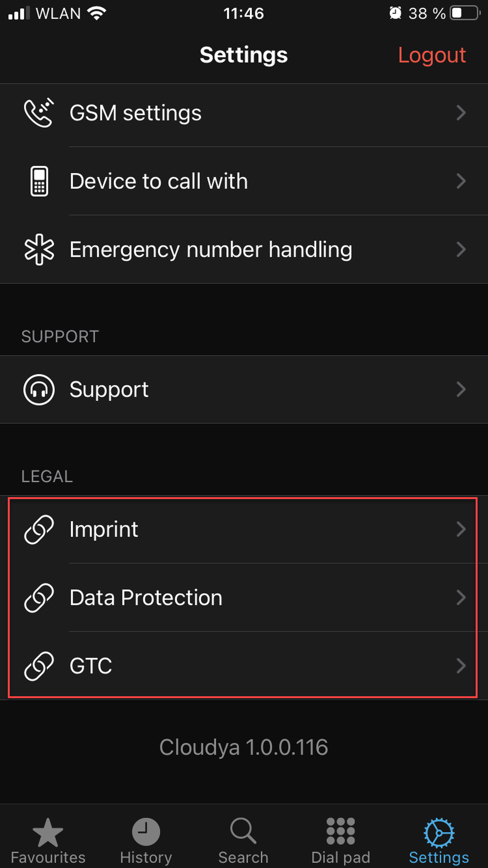Screen dimensions: 488x868
Task: Tap the GTC chain link icon
Action: click(39, 666)
